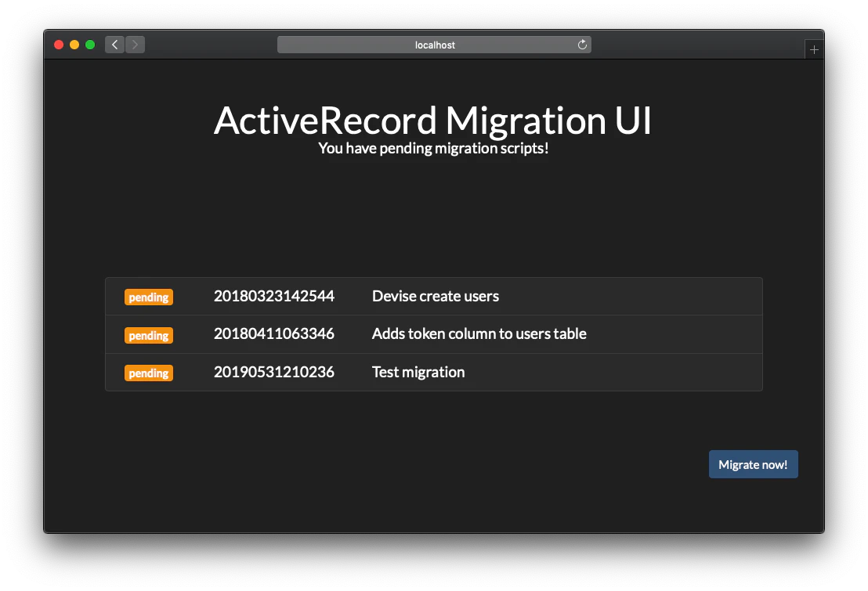The image size is (868, 591).
Task: Click the pending migrations warning text
Action: [433, 148]
